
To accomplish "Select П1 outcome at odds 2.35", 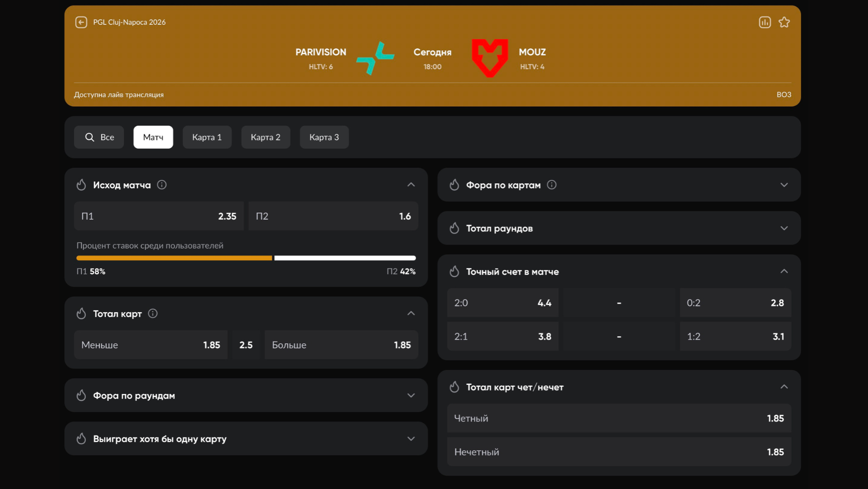I will pos(159,216).
